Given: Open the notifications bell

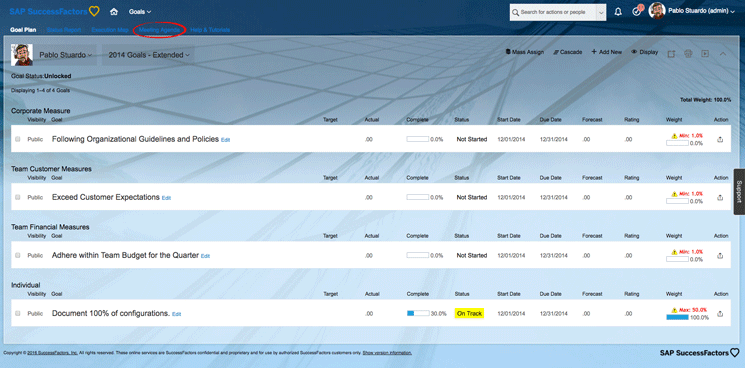Looking at the screenshot, I should pos(618,12).
